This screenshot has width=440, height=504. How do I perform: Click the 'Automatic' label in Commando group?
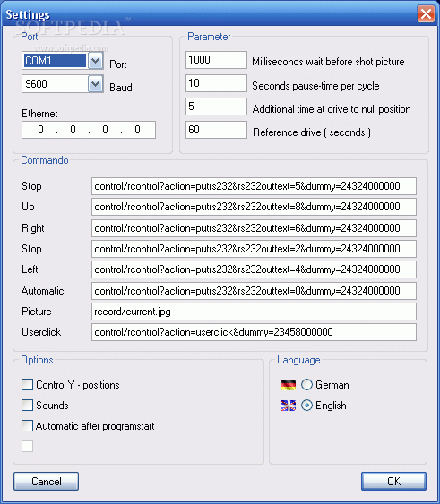click(42, 291)
